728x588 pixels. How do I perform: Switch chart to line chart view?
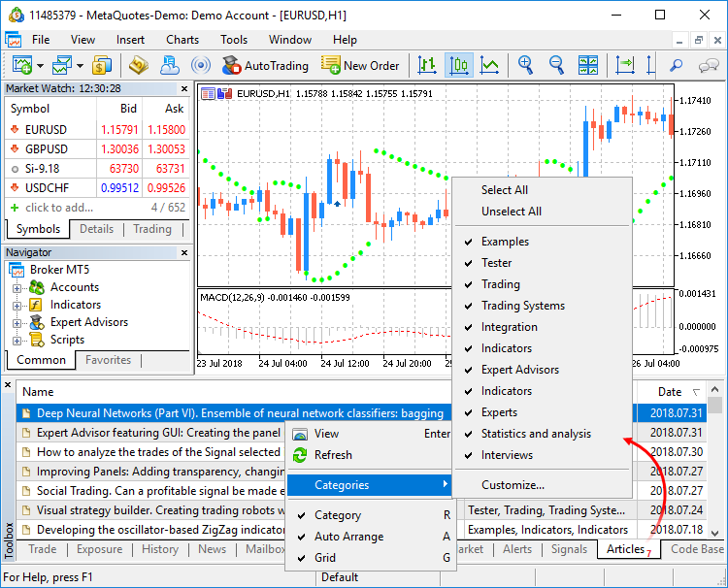490,66
